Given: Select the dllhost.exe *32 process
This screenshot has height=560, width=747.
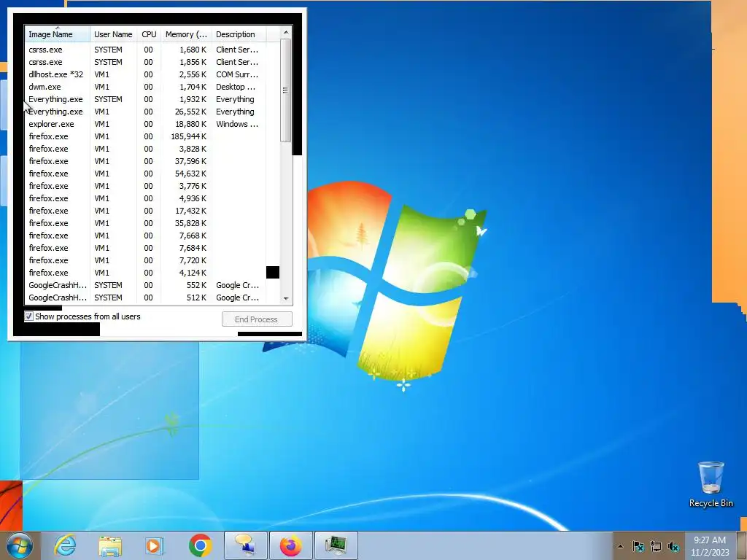Looking at the screenshot, I should (x=145, y=74).
